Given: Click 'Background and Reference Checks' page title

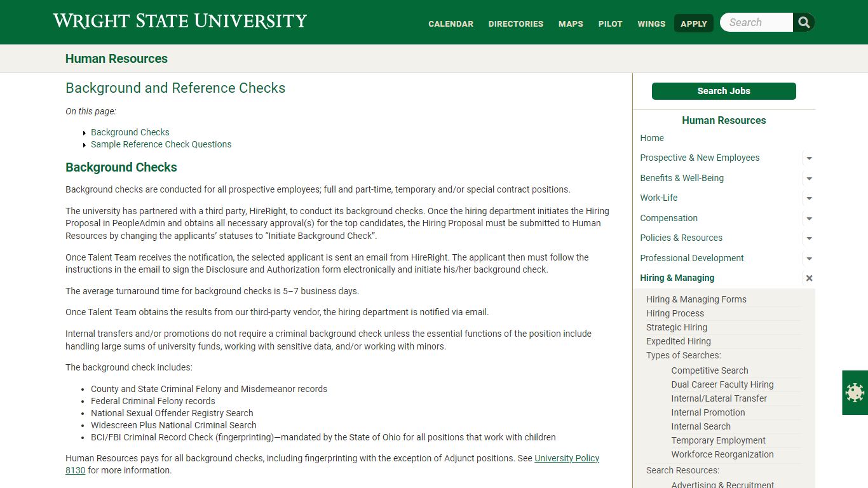Looking at the screenshot, I should tap(175, 88).
